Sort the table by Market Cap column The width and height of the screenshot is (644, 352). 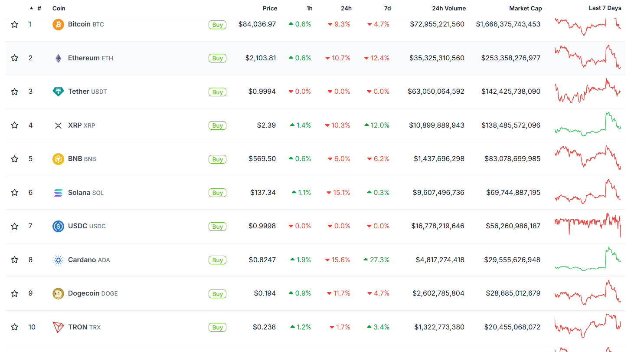pyautogui.click(x=525, y=8)
